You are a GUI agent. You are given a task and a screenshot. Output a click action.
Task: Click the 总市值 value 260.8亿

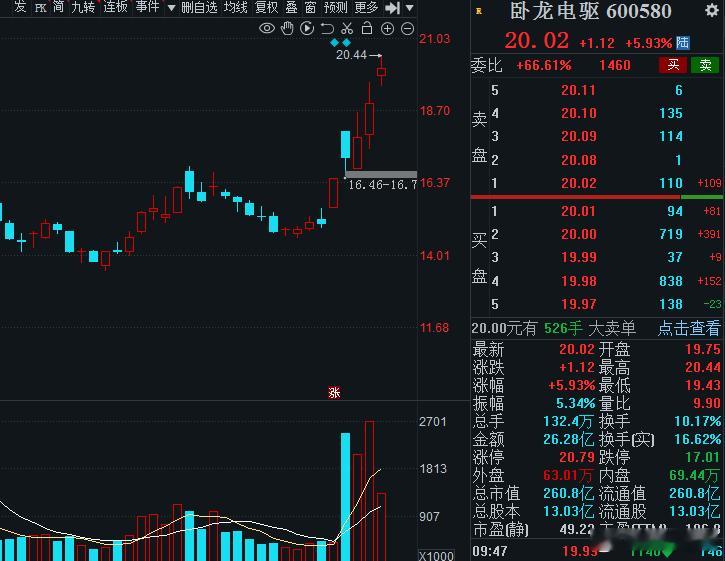[569, 493]
